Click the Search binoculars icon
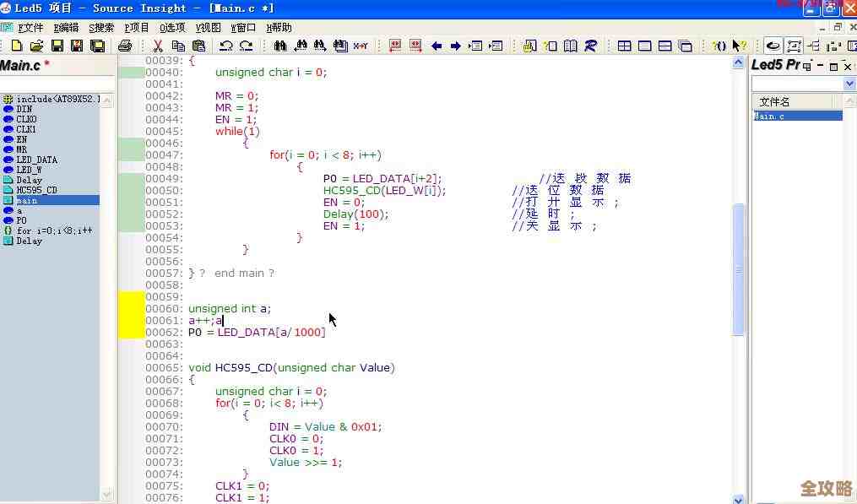This screenshot has width=857, height=504. (279, 46)
